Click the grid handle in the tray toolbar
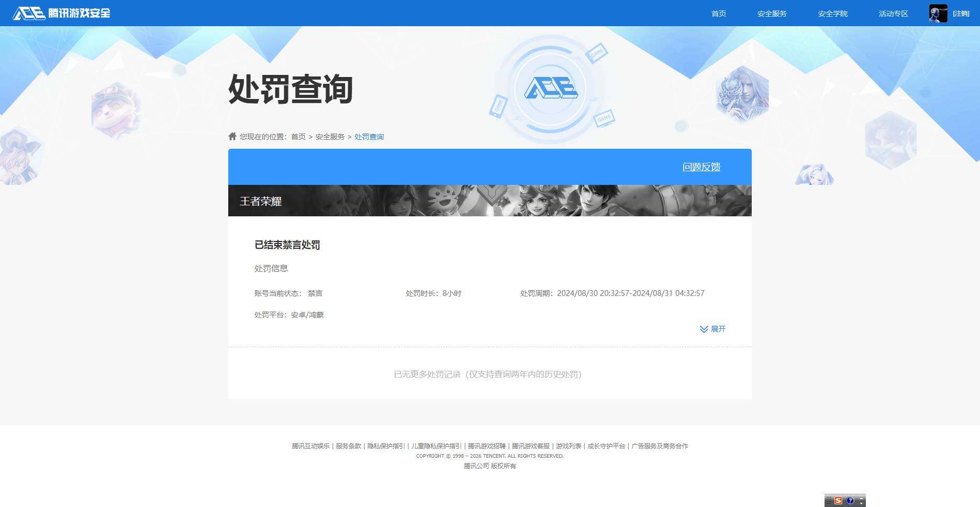980x507 pixels. point(829,501)
